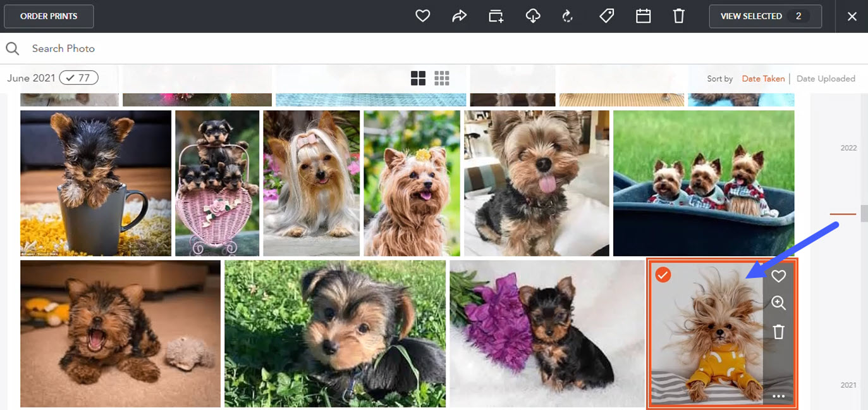The image size is (868, 410).
Task: Add selected photos to an album
Action: (496, 16)
